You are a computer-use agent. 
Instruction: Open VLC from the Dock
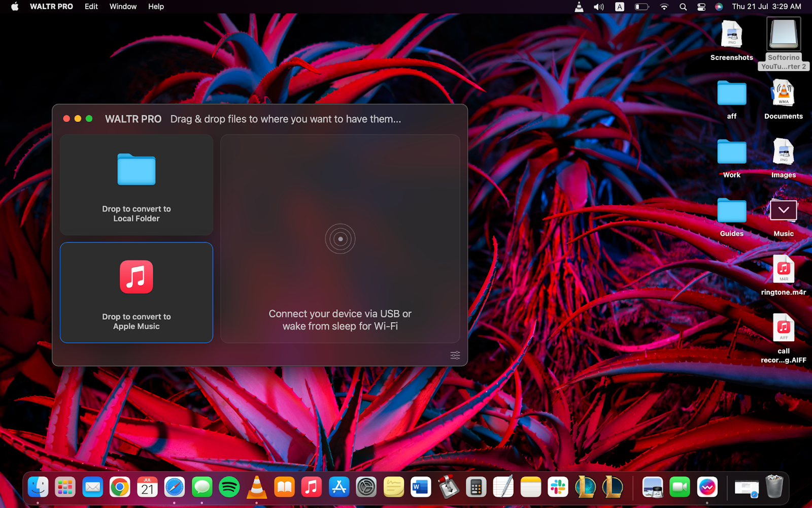pyautogui.click(x=257, y=488)
